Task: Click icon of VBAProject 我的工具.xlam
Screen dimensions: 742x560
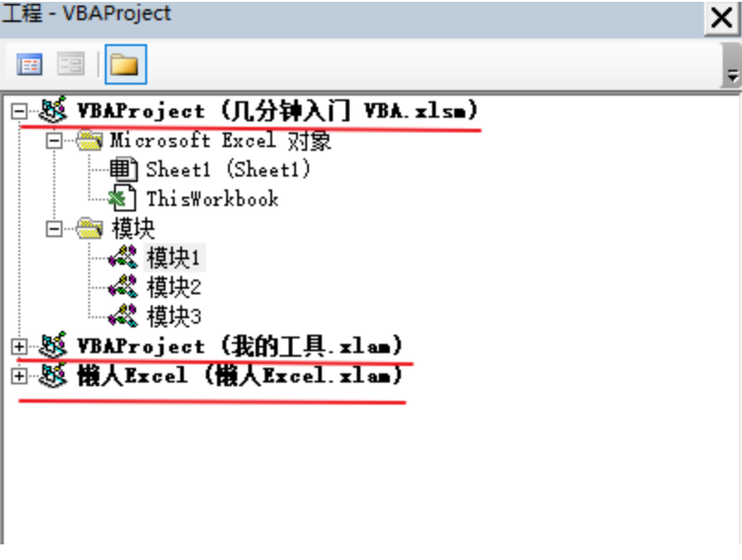Action: 53,345
